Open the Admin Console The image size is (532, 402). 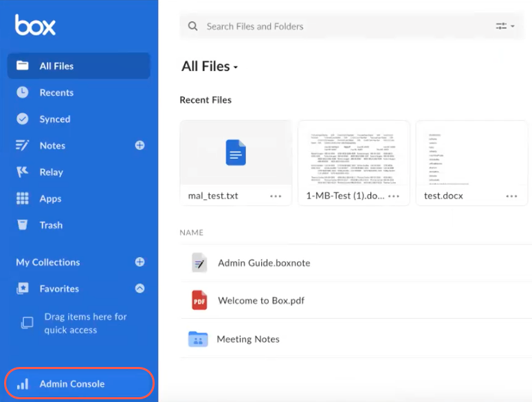(x=80, y=383)
